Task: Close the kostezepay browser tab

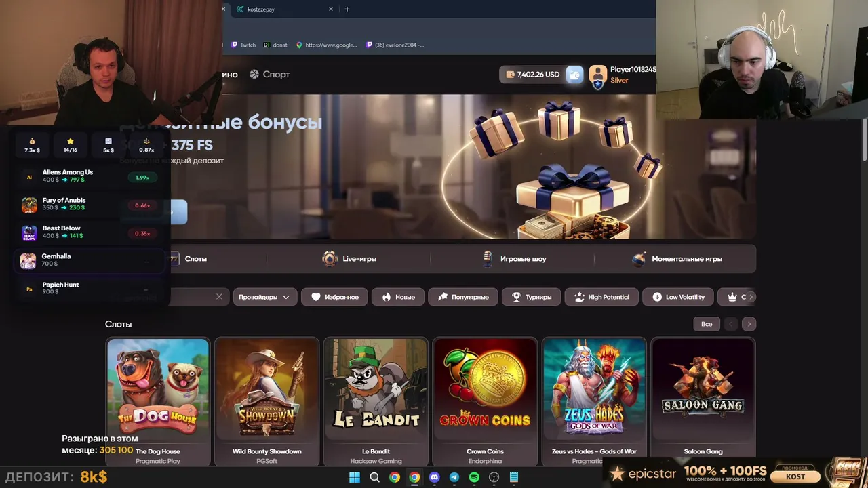Action: 331,9
